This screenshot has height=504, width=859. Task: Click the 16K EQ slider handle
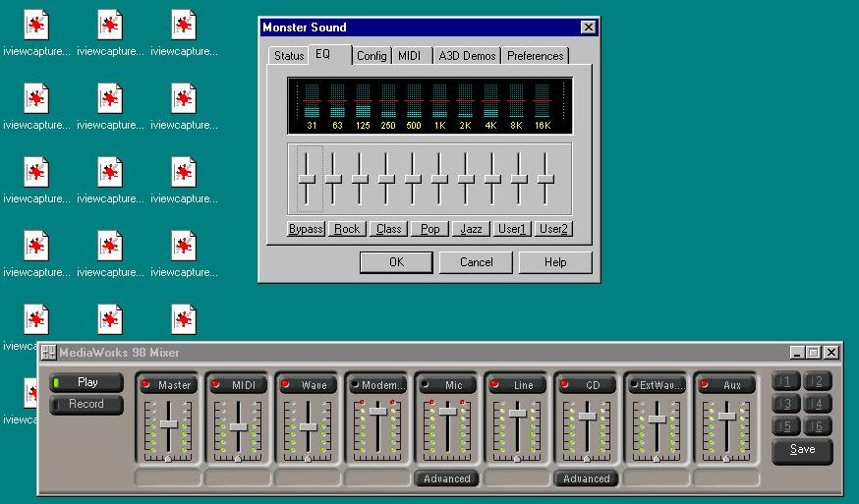[545, 179]
